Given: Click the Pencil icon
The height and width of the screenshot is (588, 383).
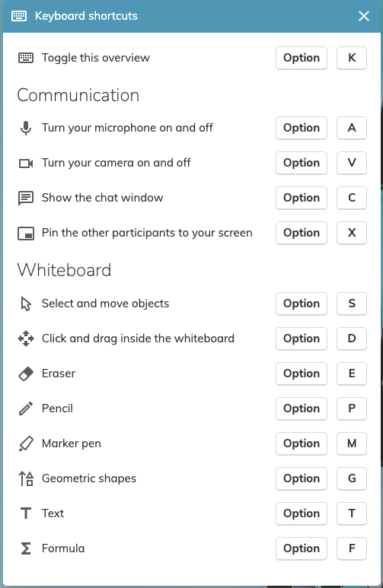Looking at the screenshot, I should (x=26, y=408).
